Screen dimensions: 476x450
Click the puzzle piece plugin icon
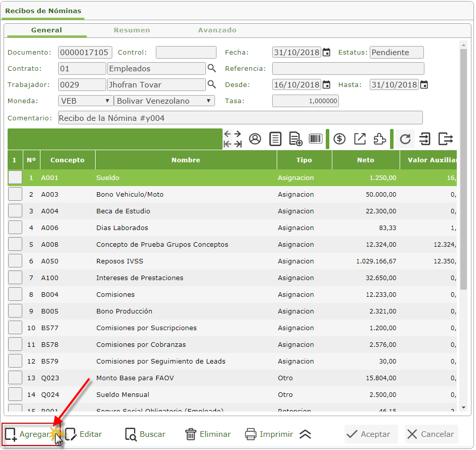[379, 139]
